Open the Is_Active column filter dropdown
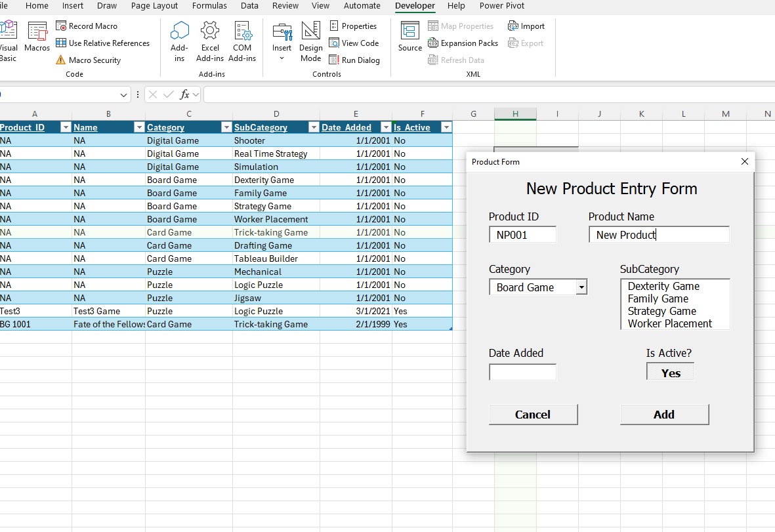This screenshot has height=532, width=775. 446,127
